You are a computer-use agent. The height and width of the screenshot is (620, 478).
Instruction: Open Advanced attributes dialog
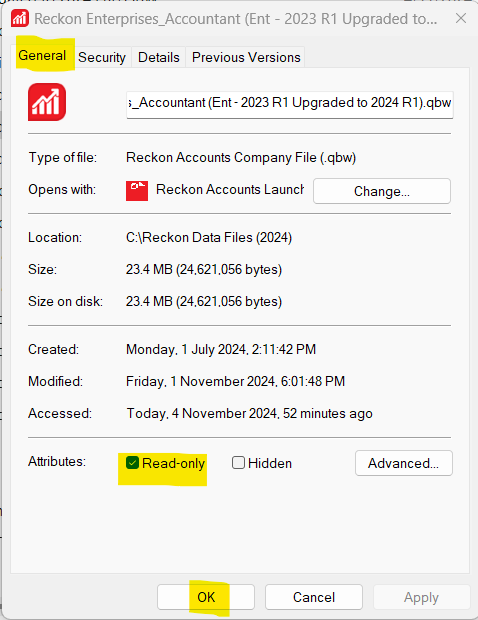point(404,463)
